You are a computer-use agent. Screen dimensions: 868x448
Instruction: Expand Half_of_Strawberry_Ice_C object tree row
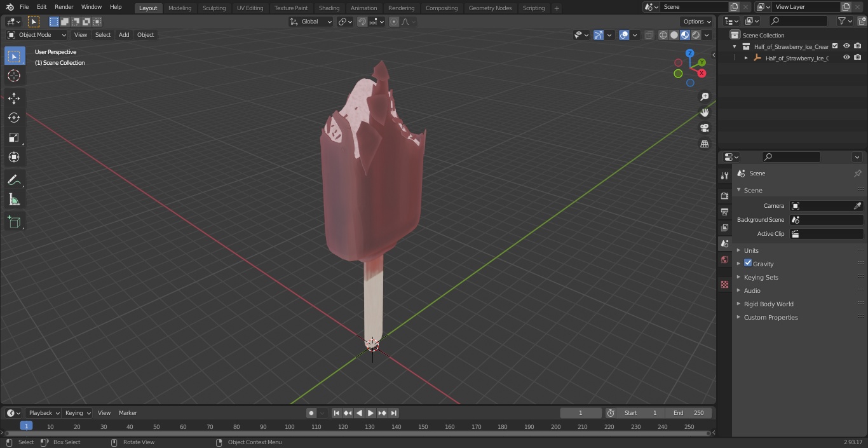746,58
